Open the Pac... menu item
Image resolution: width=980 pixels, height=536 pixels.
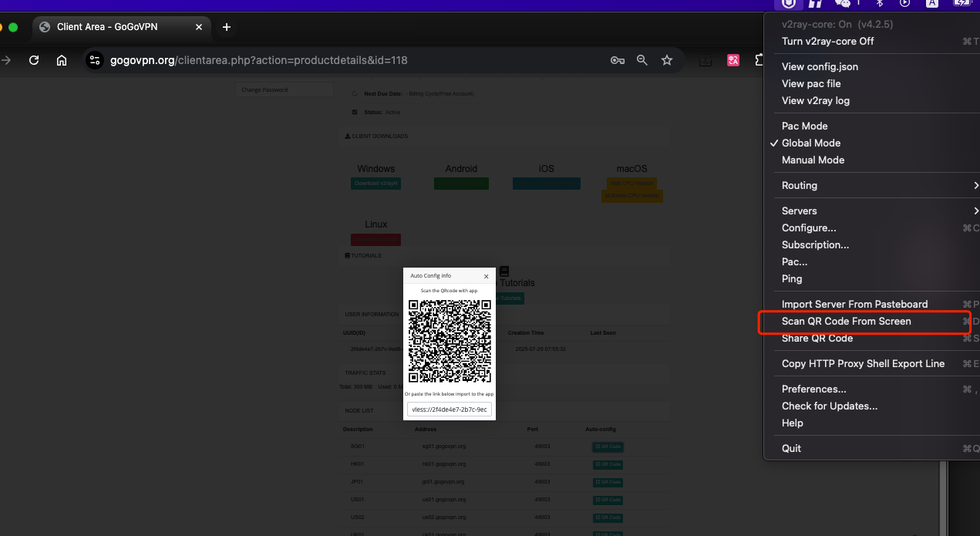795,262
